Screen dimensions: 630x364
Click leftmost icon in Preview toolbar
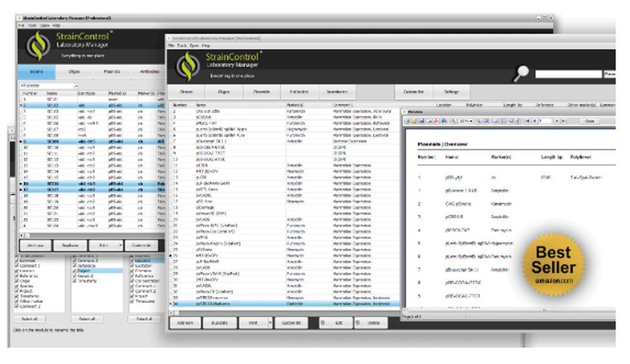[x=407, y=121]
